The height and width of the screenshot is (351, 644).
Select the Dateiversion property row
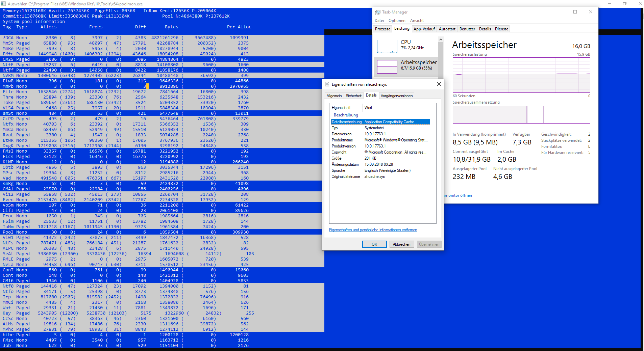(380, 134)
